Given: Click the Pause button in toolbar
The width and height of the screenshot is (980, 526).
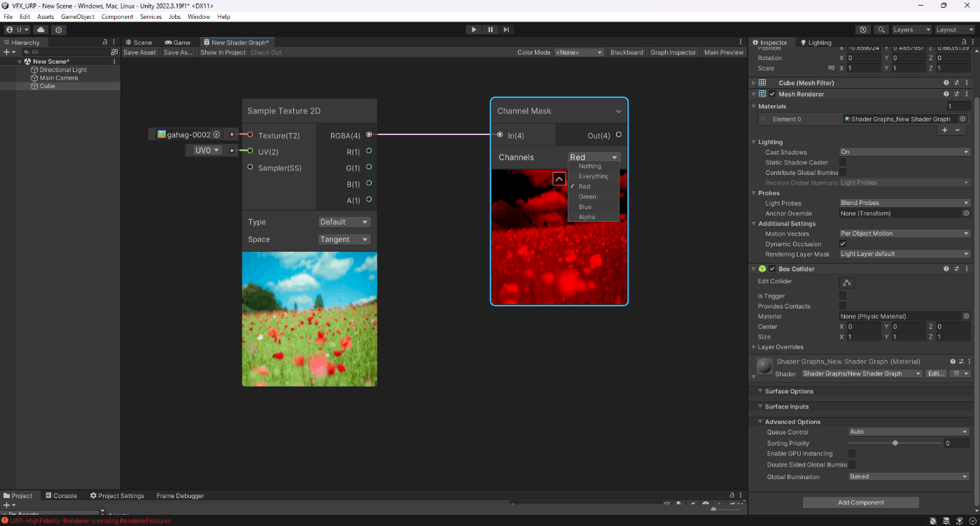Looking at the screenshot, I should pos(490,29).
